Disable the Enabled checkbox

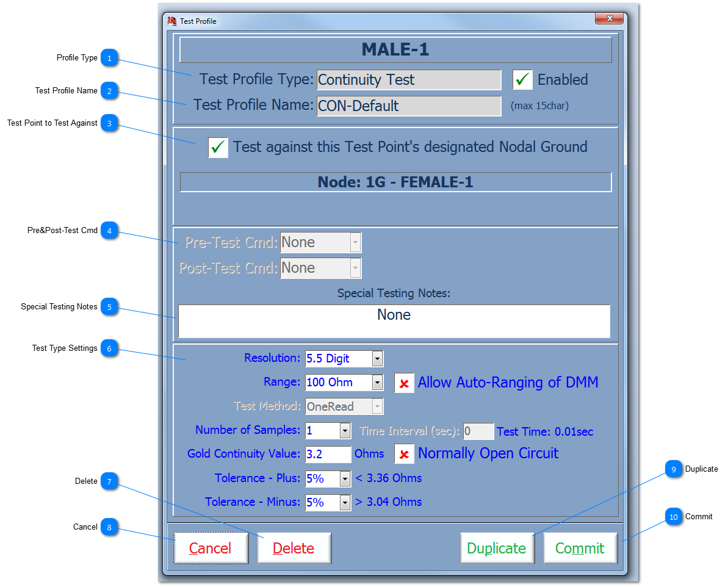tap(522, 79)
